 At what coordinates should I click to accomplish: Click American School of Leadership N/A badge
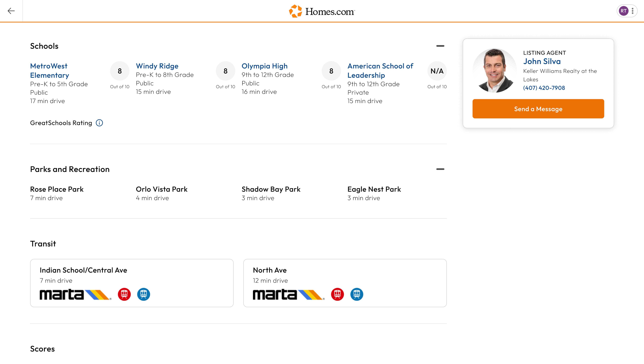click(437, 71)
